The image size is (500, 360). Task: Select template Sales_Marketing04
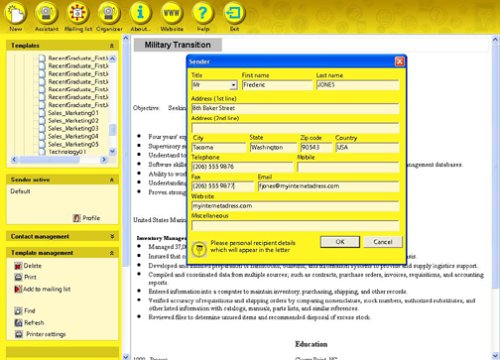tap(73, 136)
